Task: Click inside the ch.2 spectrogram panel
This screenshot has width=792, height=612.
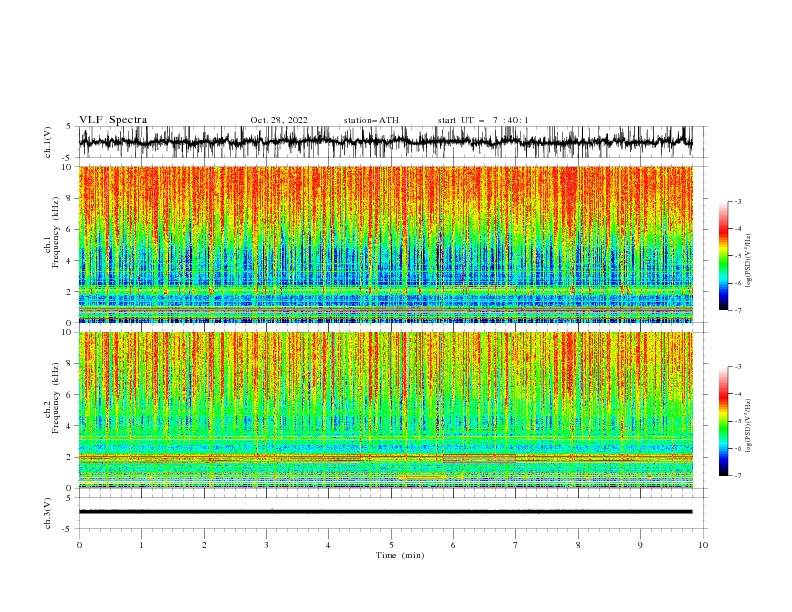Action: click(x=386, y=410)
